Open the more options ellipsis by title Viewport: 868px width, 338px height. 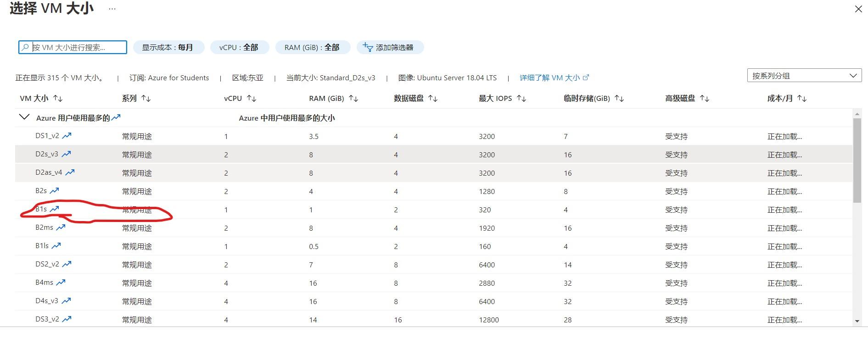point(112,9)
